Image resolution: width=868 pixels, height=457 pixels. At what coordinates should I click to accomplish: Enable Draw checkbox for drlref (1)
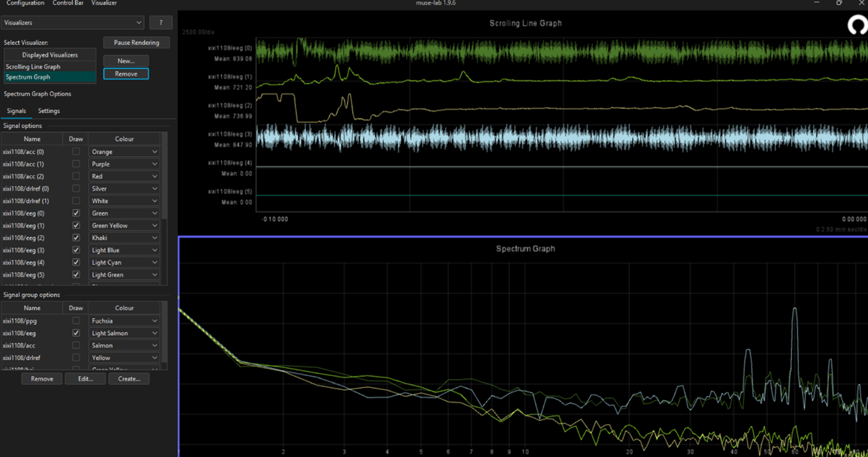tap(76, 201)
